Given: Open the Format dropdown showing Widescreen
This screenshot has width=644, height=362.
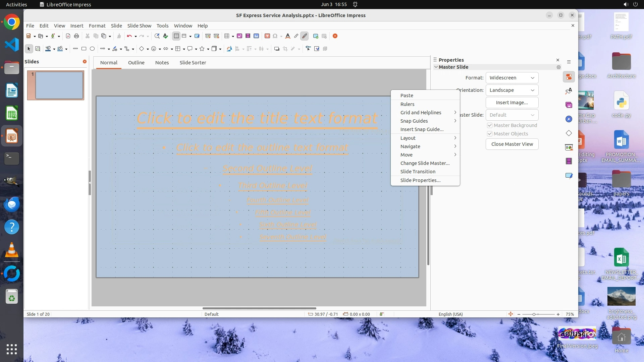Looking at the screenshot, I should pyautogui.click(x=512, y=78).
